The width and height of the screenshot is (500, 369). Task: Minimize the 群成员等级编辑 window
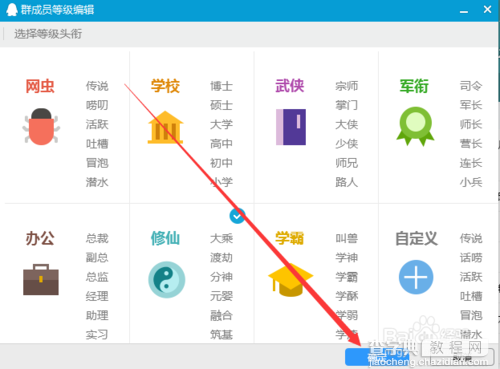[464, 11]
